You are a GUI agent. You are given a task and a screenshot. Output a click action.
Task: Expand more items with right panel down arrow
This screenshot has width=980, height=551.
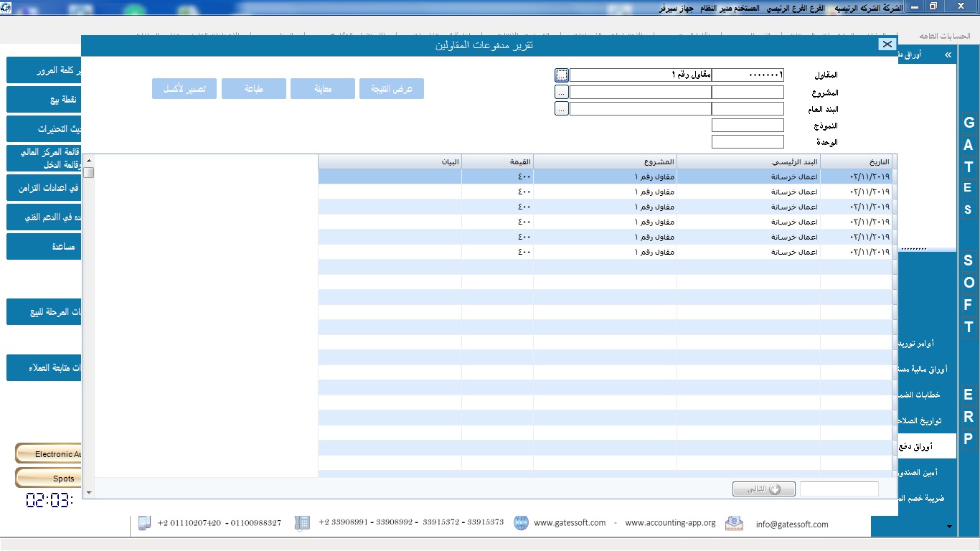click(949, 527)
